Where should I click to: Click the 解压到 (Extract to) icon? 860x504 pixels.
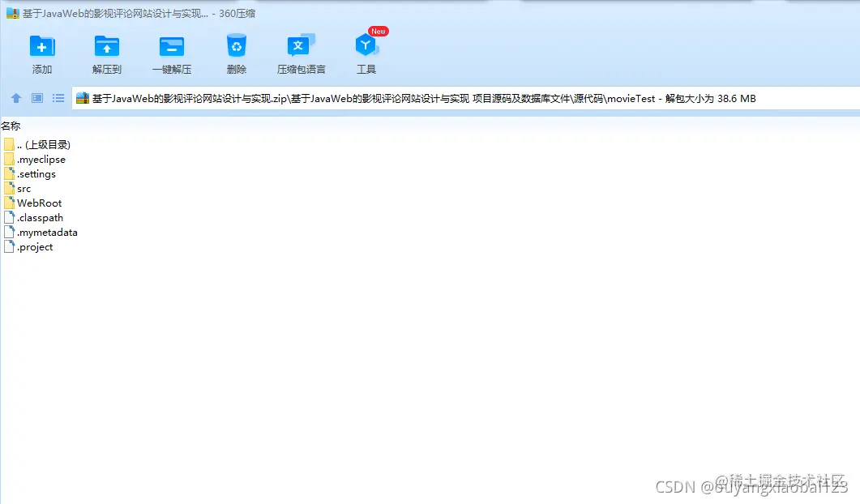[x=106, y=47]
